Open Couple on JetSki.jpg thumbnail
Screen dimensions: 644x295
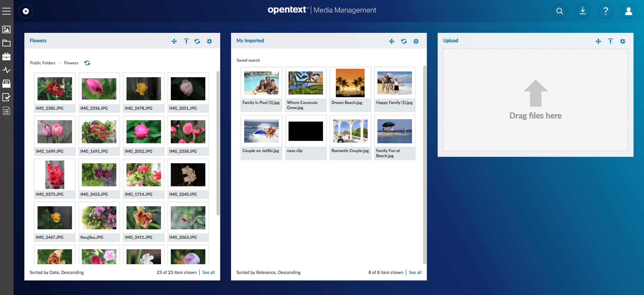coord(261,131)
